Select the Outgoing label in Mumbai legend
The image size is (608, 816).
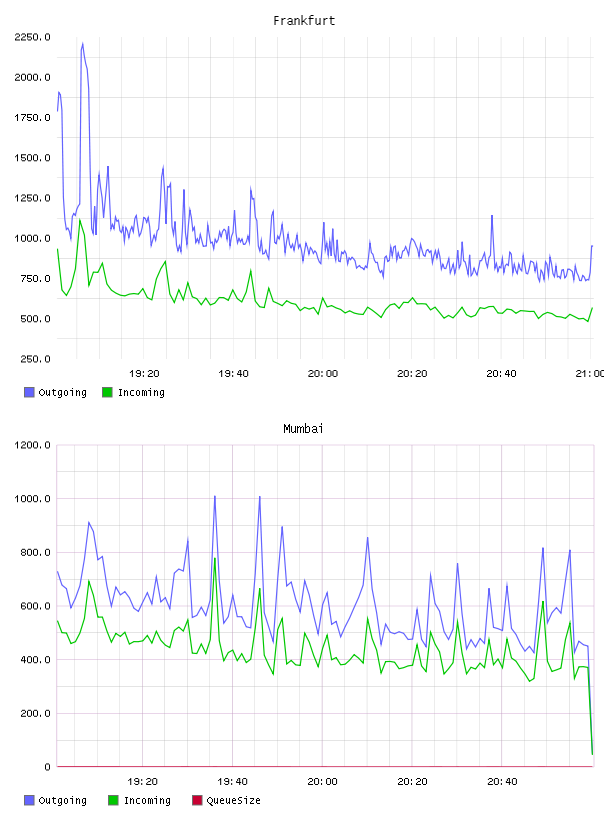(x=62, y=801)
